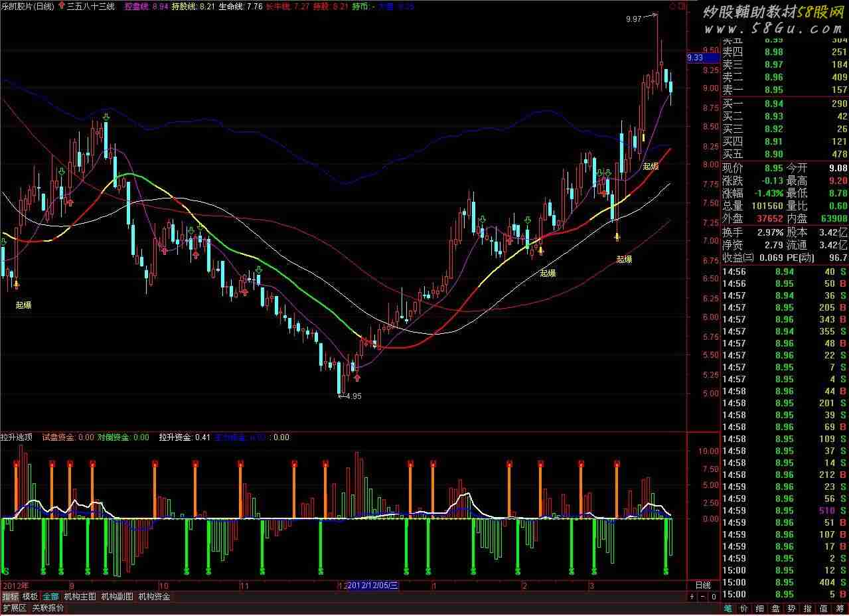Click the red arrow beside 三五八十三线
Viewport: 849px width, 616px height.
pos(62,6)
